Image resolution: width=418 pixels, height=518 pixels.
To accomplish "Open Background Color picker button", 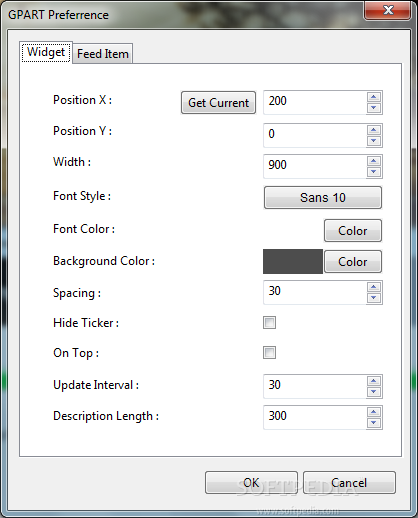I will (353, 262).
